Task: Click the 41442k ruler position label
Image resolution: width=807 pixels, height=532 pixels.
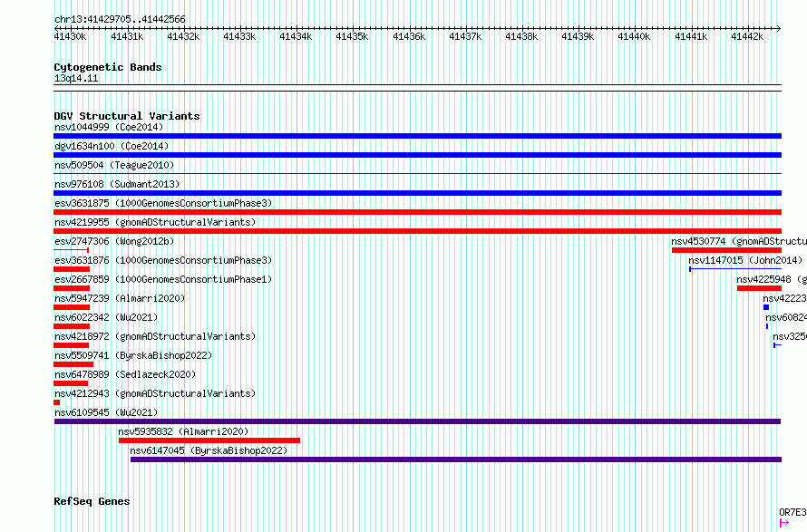Action: pos(747,36)
